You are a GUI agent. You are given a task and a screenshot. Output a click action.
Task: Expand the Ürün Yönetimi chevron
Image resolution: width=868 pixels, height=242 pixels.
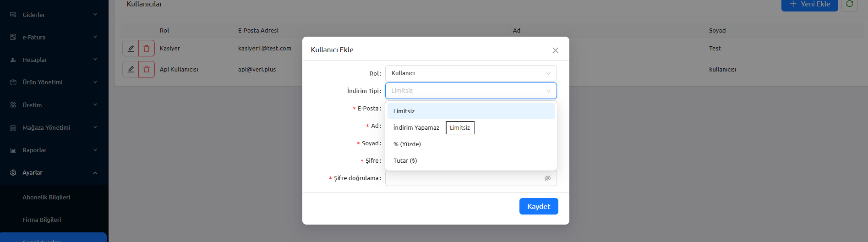pos(95,82)
